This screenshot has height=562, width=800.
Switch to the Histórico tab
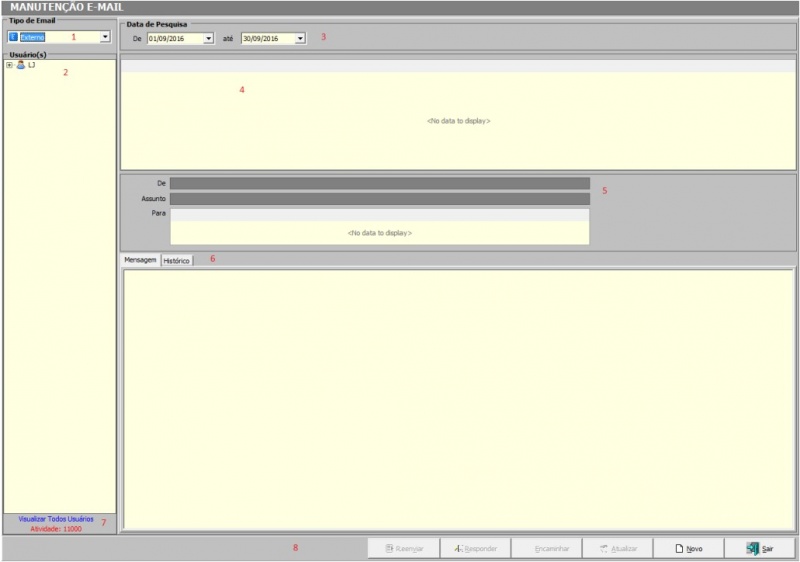(x=177, y=260)
